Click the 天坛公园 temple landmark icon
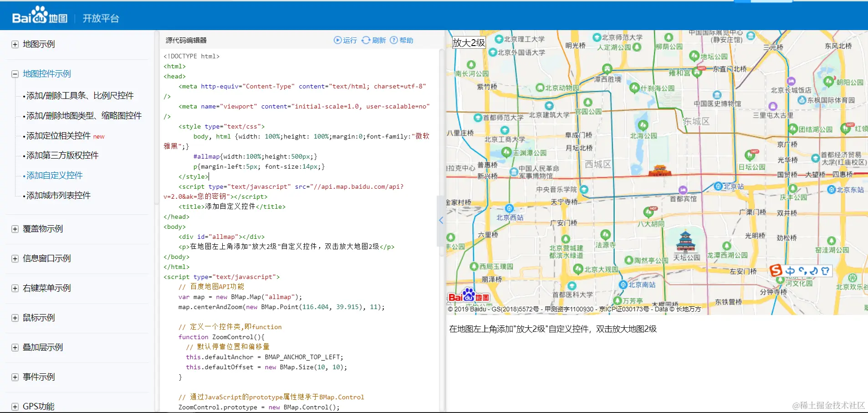Viewport: 868px width, 413px height. click(685, 242)
